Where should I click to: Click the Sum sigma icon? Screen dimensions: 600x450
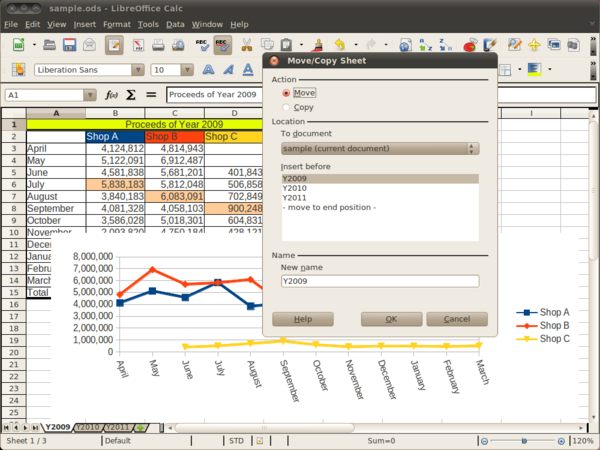point(131,95)
